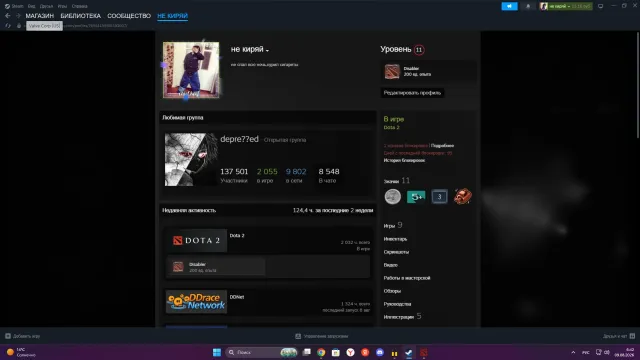
Task: Reload the page with the refresh icon
Action: coord(8,26)
